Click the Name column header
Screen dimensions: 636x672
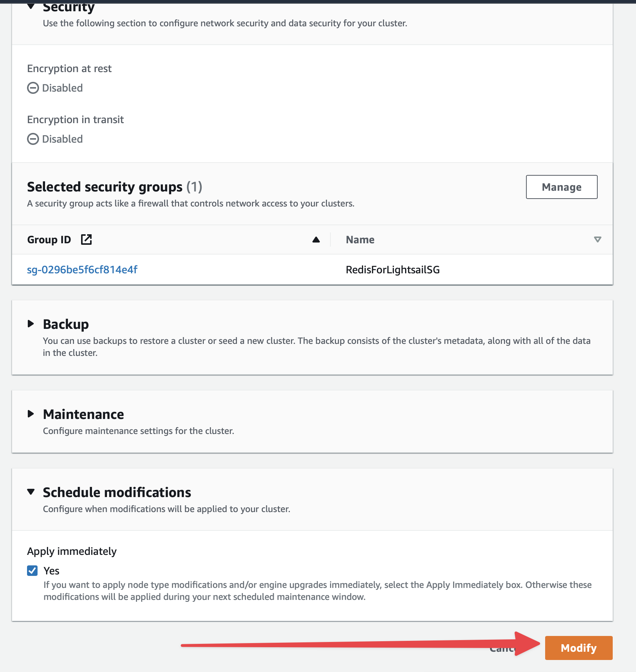coord(360,240)
